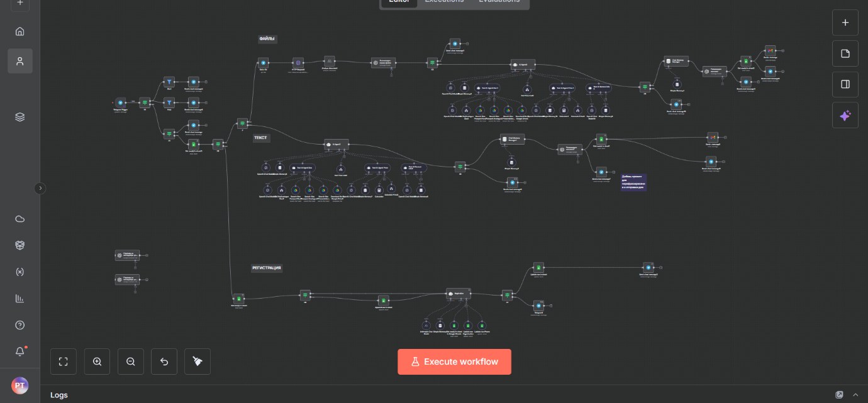Select the HTTP Request node
868x403 pixels.
[x=298, y=62]
